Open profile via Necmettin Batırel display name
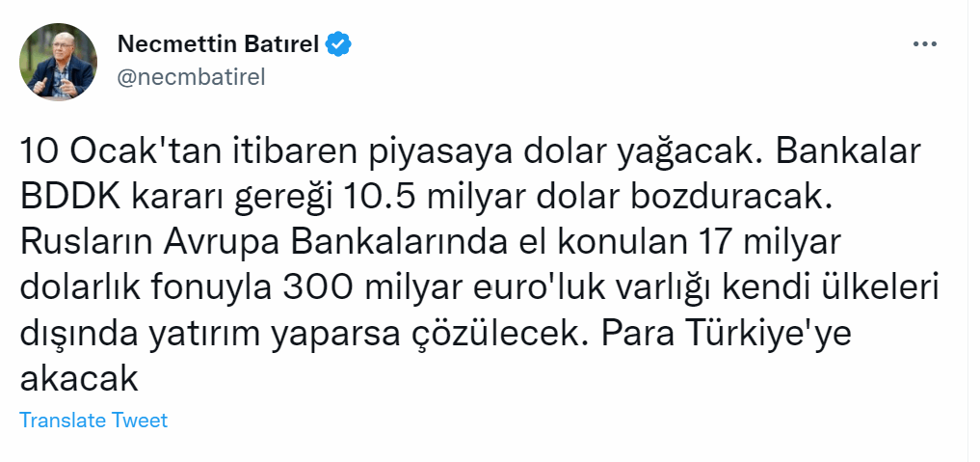This screenshot has height=462, width=980. pos(218,44)
